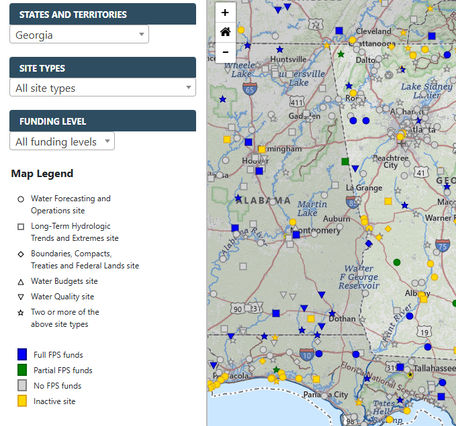Zoom out with the minus button
This screenshot has height=426, width=456.
[x=225, y=52]
